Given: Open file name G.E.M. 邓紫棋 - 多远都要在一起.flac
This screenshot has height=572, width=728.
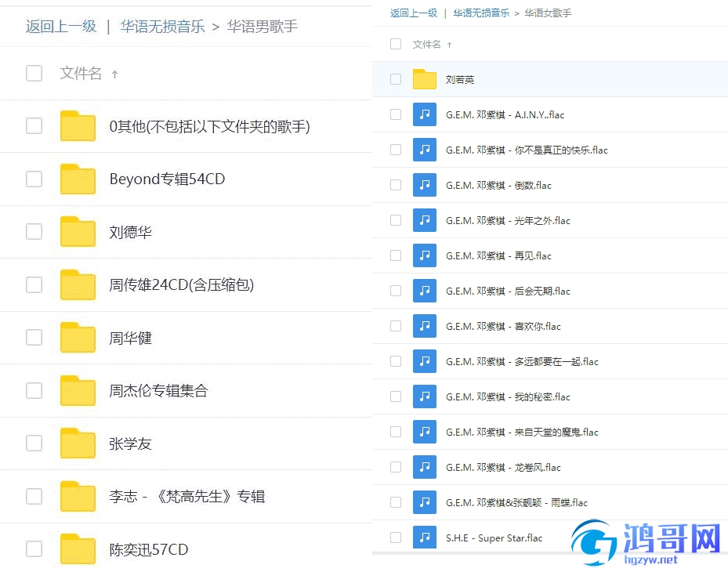Looking at the screenshot, I should (x=523, y=362).
